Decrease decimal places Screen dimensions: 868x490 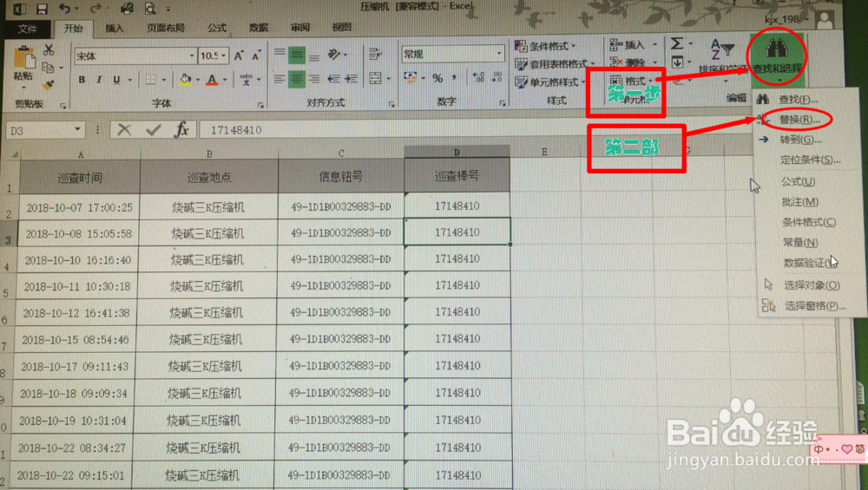496,77
